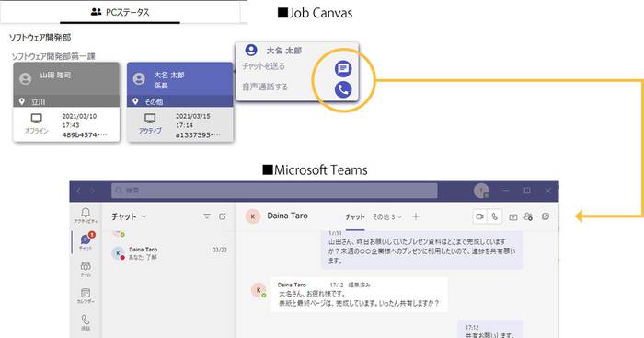
Task: Open the PCステータス tab
Action: click(x=120, y=12)
